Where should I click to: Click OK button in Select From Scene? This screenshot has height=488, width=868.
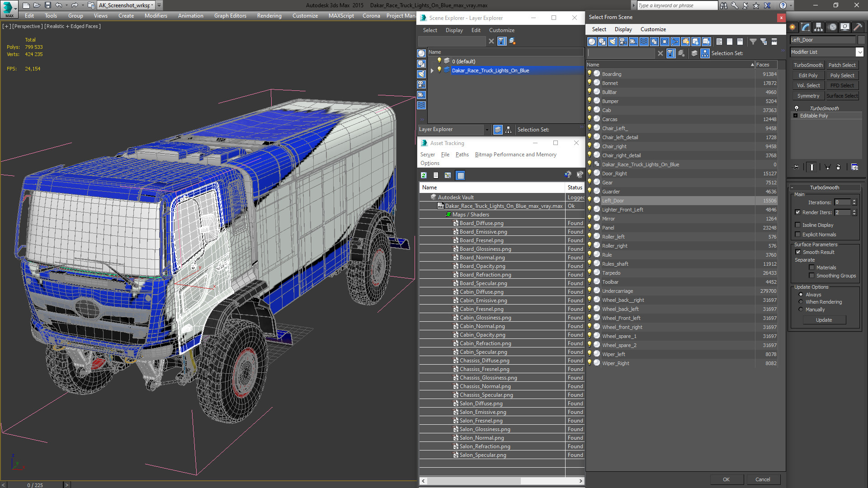[726, 479]
